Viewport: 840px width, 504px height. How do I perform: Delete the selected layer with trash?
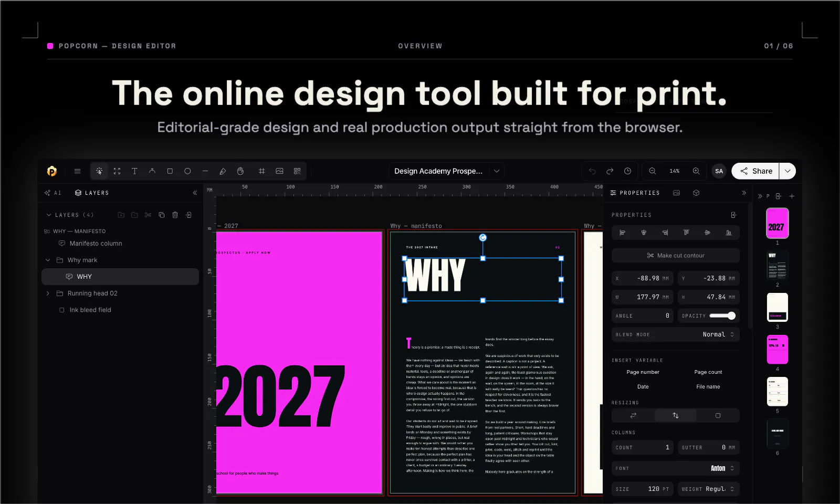[x=175, y=215]
